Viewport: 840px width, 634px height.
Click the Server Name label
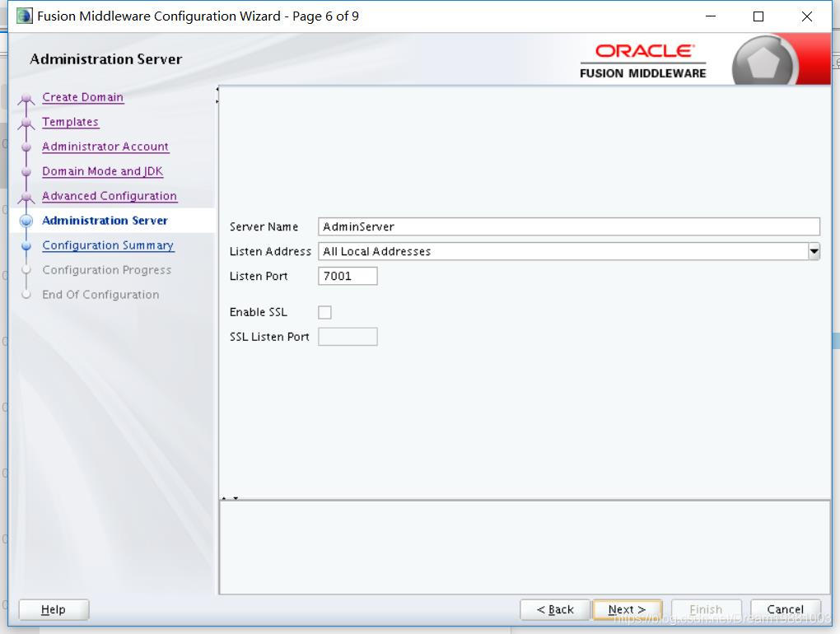coord(264,226)
